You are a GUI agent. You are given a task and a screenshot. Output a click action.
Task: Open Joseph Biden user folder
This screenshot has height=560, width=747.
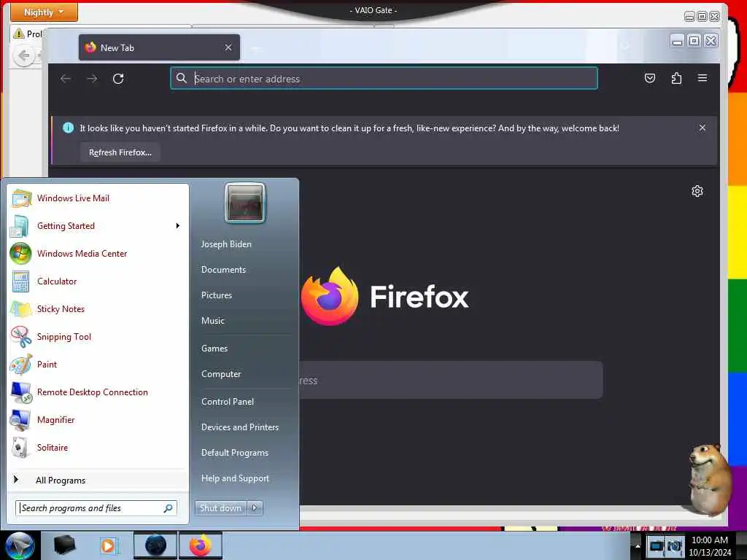tap(226, 244)
